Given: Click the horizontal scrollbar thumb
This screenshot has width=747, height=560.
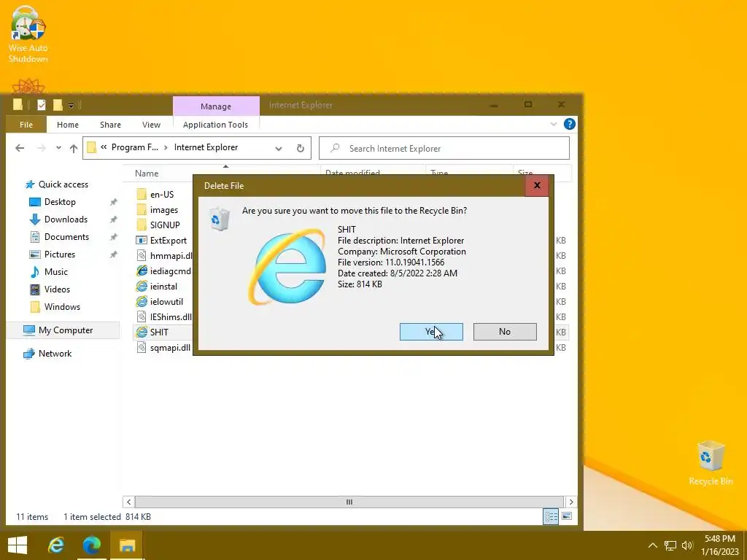Looking at the screenshot, I should point(349,502).
